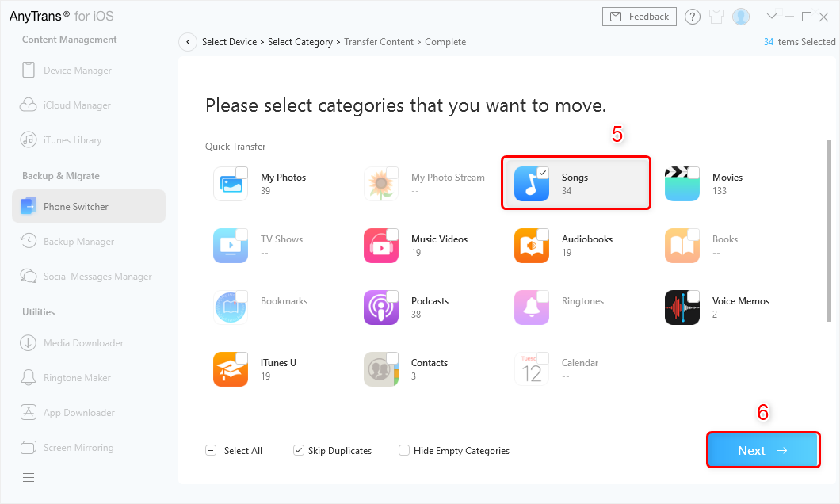
Task: Click the Feedback button
Action: click(639, 16)
